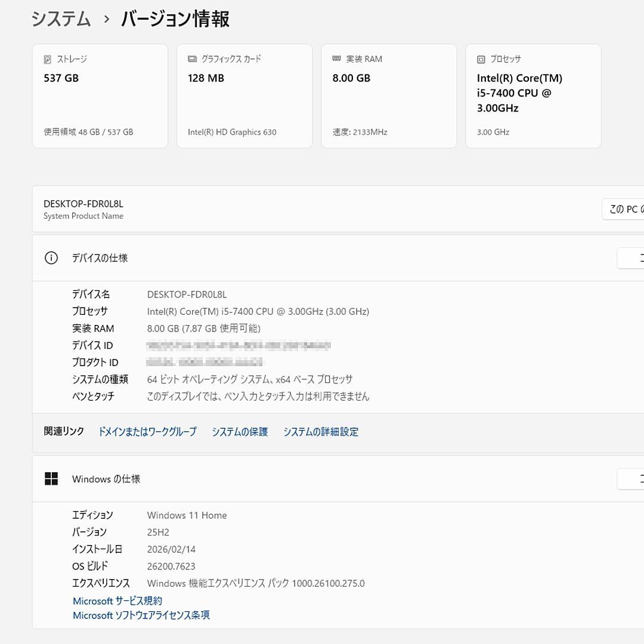Open システムの保護 link

point(240,432)
